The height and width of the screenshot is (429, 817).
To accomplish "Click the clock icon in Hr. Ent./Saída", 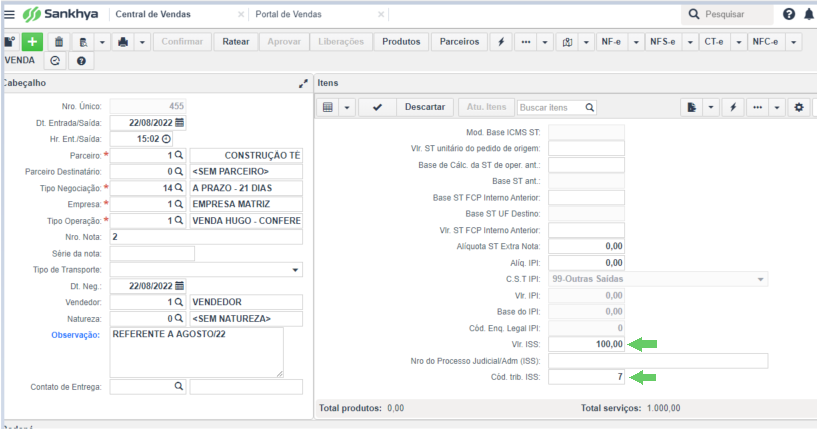I will (x=166, y=139).
